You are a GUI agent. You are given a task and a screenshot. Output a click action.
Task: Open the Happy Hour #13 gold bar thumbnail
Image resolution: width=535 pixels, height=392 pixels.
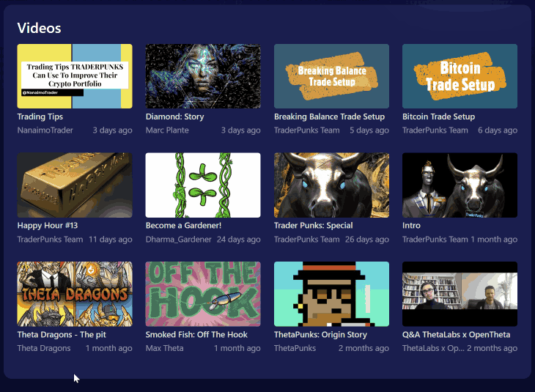(75, 185)
